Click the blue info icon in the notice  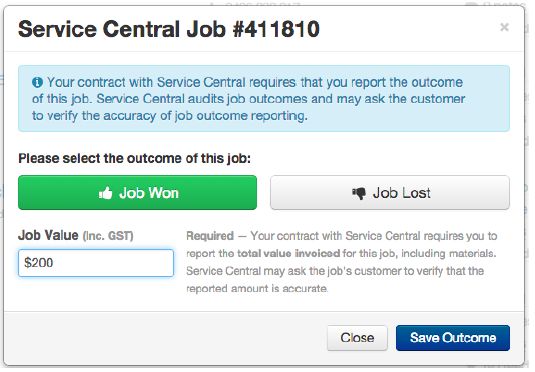37,82
